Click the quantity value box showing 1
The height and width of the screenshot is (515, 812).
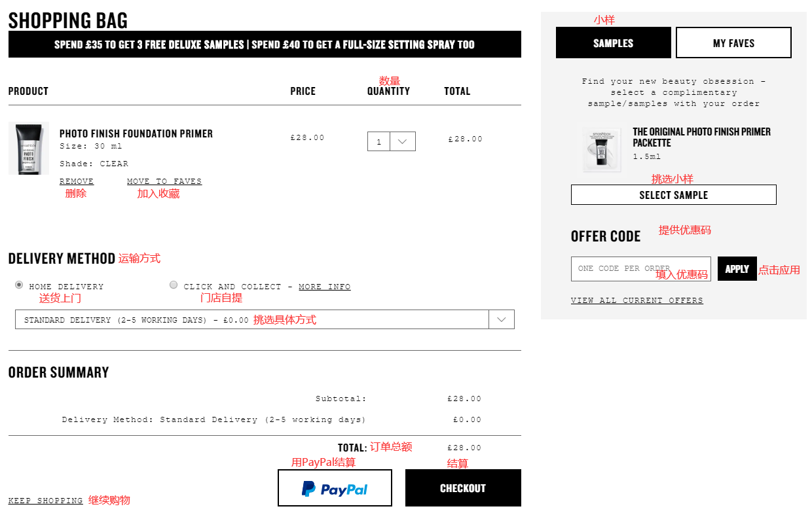378,141
